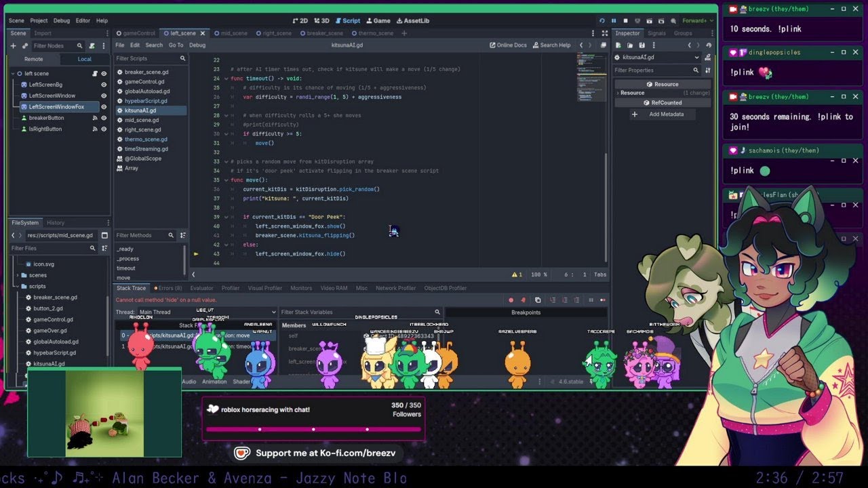This screenshot has width=868, height=488.
Task: Open Inspector property tools icon beside filter
Action: coord(709,70)
